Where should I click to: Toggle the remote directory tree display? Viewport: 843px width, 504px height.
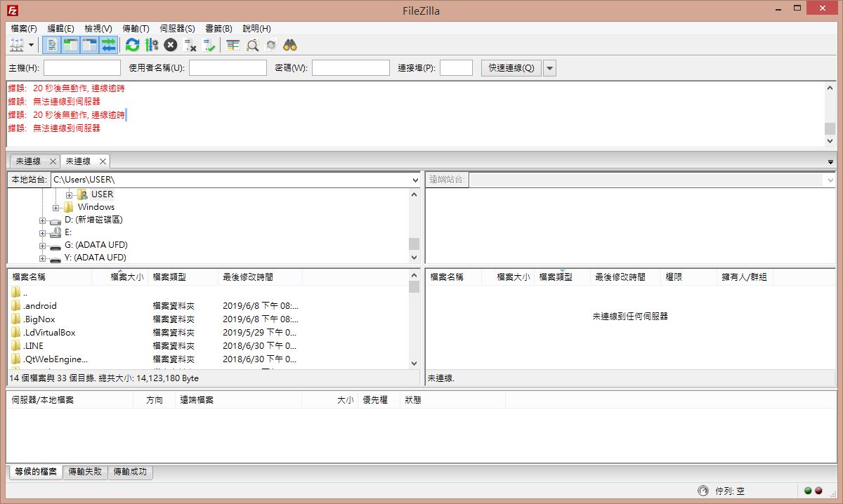tap(89, 45)
